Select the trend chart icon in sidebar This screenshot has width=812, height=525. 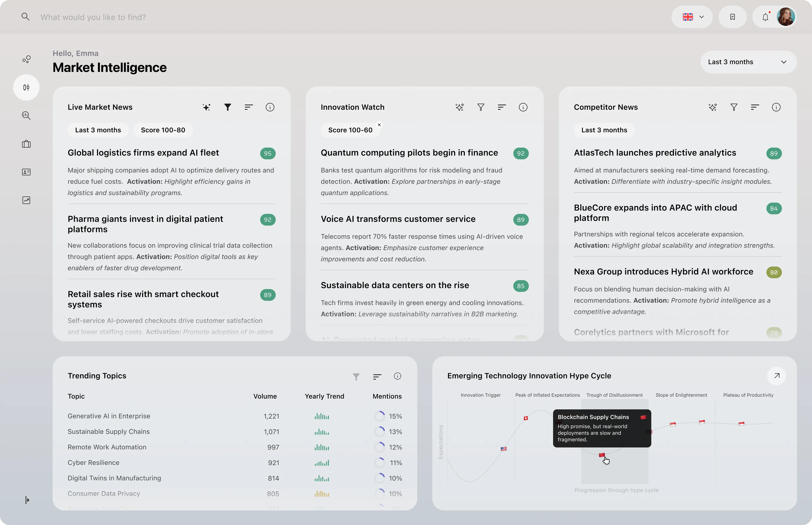pyautogui.click(x=26, y=200)
